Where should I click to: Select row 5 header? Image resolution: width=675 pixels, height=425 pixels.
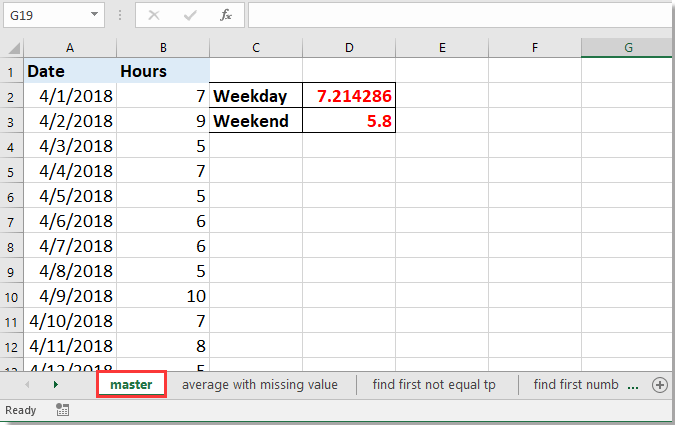(12, 171)
